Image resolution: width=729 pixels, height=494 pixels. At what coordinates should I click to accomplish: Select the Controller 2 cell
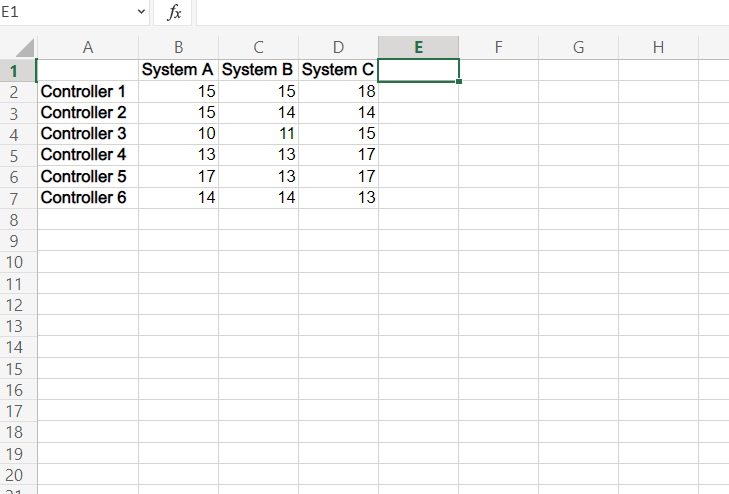click(x=88, y=113)
